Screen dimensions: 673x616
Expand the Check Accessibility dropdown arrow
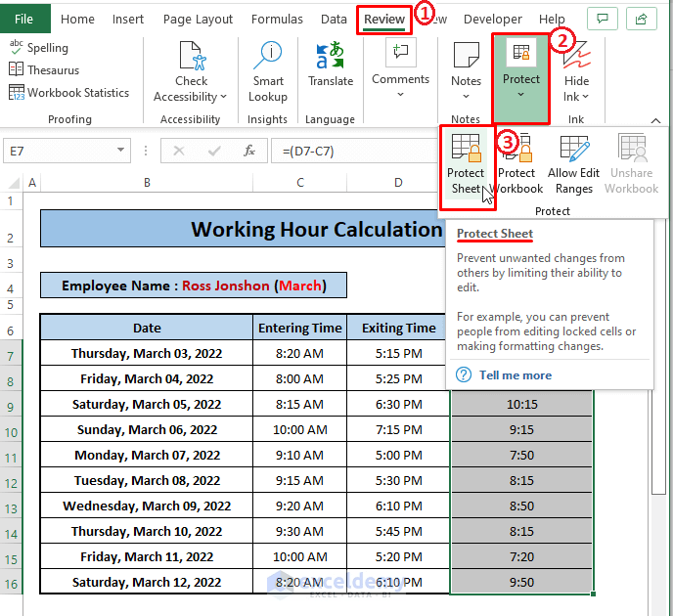tap(224, 97)
